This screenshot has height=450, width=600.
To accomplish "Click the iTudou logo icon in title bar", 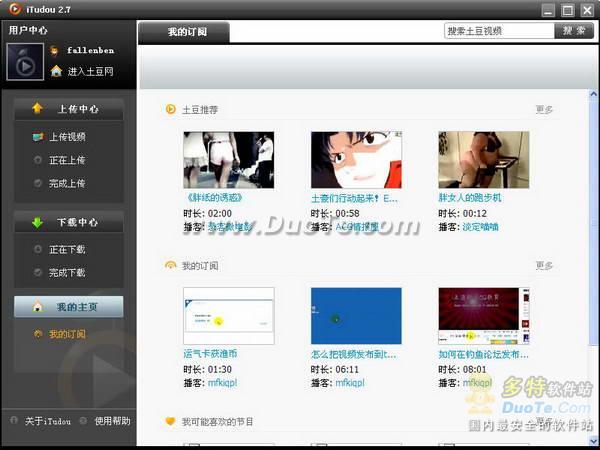I will (x=15, y=9).
